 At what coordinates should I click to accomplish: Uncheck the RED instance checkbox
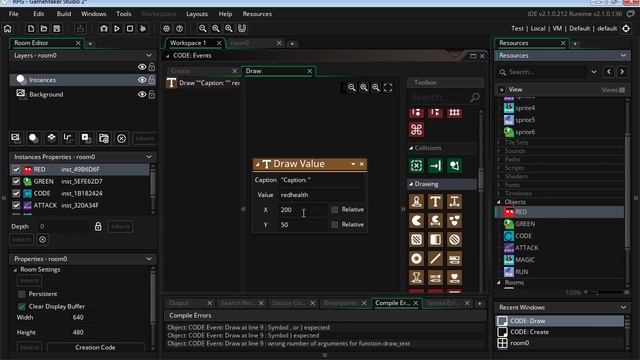click(16, 169)
